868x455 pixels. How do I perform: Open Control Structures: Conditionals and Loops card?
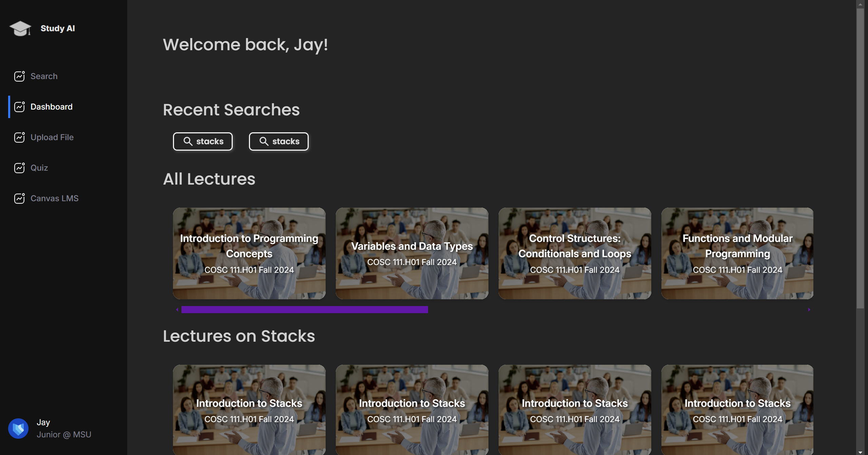pyautogui.click(x=575, y=253)
